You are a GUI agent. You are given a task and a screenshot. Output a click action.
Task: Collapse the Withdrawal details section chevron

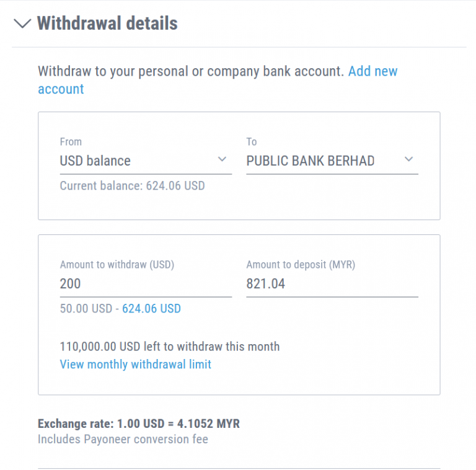coord(22,24)
